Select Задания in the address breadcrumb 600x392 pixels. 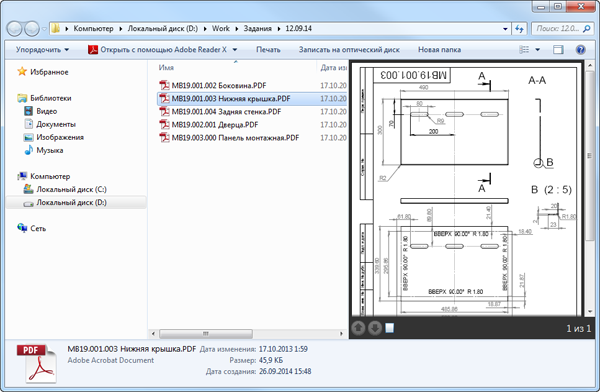point(257,28)
